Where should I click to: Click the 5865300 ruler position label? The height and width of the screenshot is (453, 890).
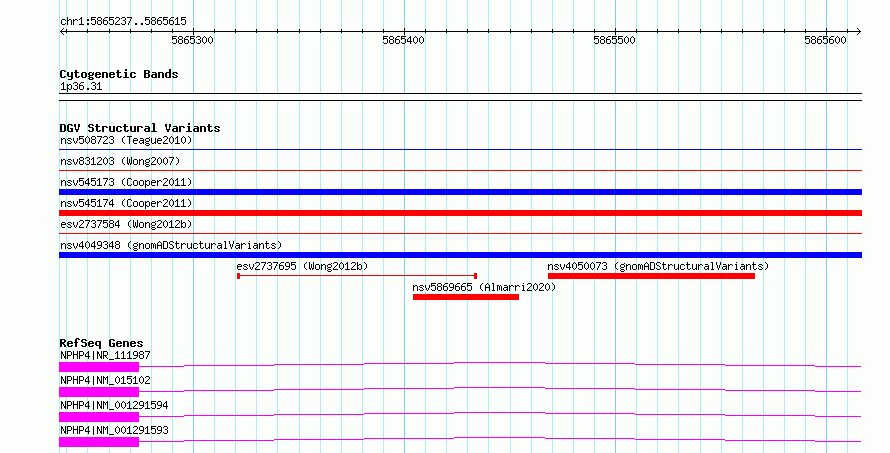click(192, 40)
